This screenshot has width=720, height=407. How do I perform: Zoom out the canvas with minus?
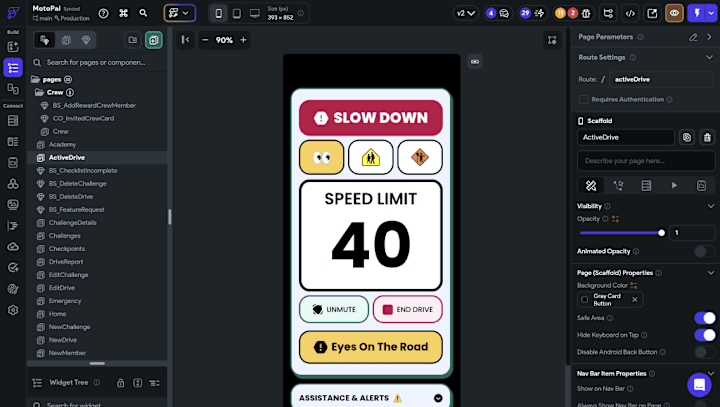pyautogui.click(x=205, y=40)
